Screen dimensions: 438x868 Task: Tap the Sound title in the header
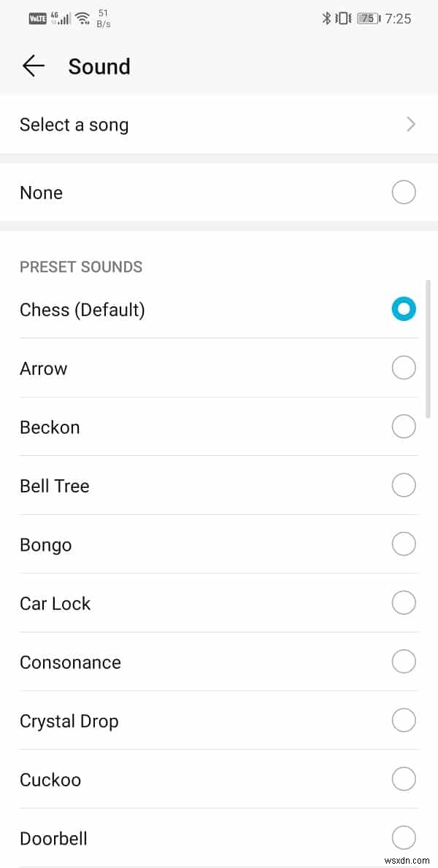99,66
